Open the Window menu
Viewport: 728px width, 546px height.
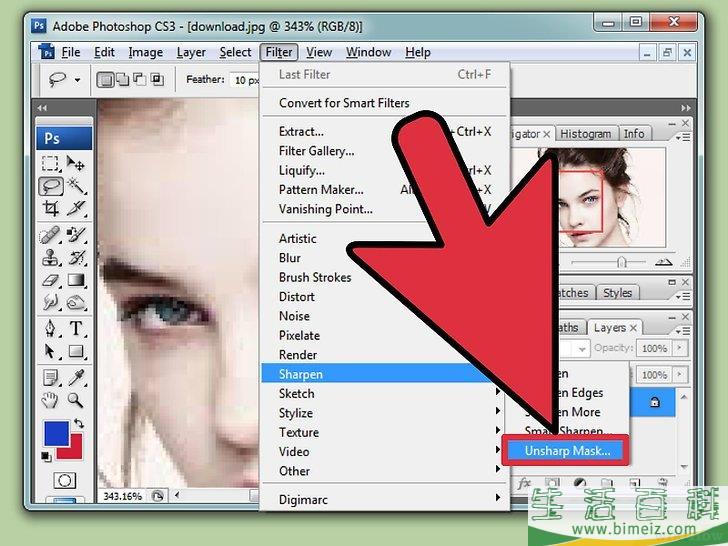368,52
